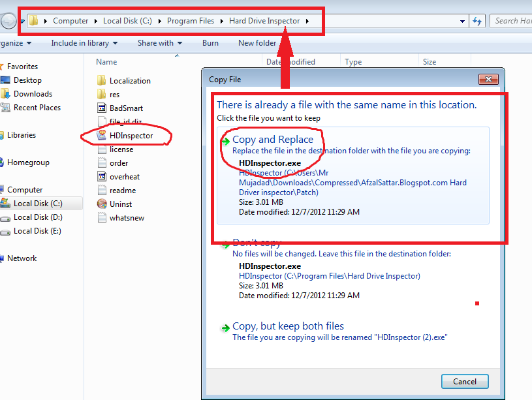Image resolution: width=532 pixels, height=400 pixels.
Task: Select the HDInspector application icon
Action: coord(102,135)
